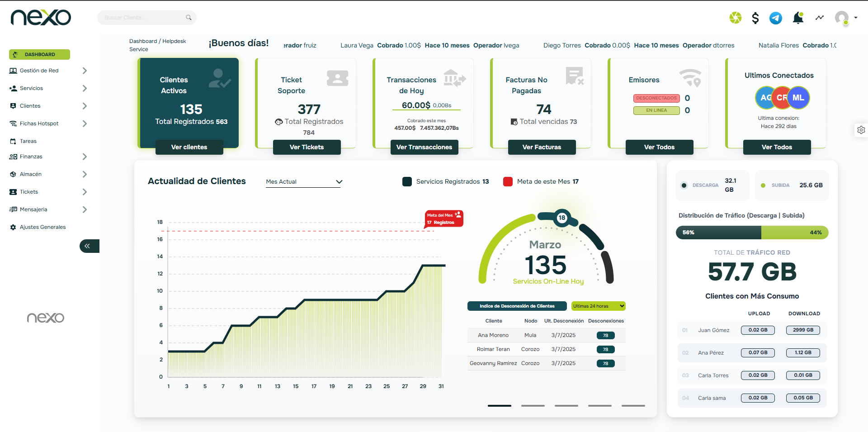This screenshot has width=868, height=432.
Task: Open Fichas Hotspot from the sidebar icon
Action: pos(13,123)
